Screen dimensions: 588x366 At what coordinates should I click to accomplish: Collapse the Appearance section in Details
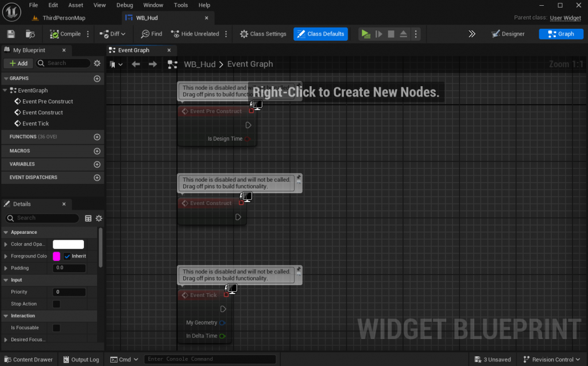click(x=7, y=232)
